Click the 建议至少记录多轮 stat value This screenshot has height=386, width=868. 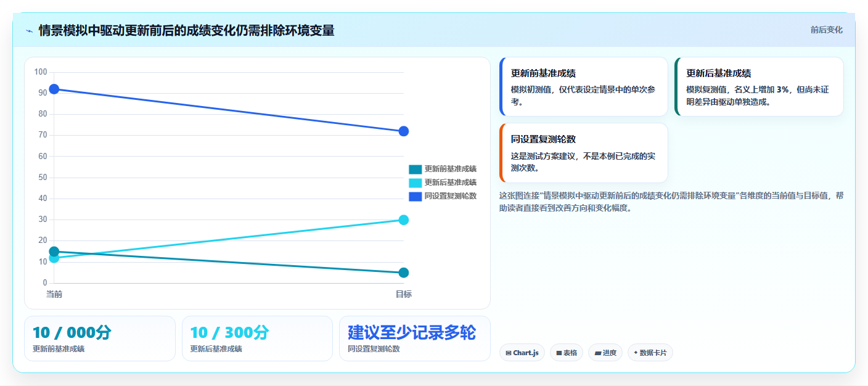click(x=412, y=332)
